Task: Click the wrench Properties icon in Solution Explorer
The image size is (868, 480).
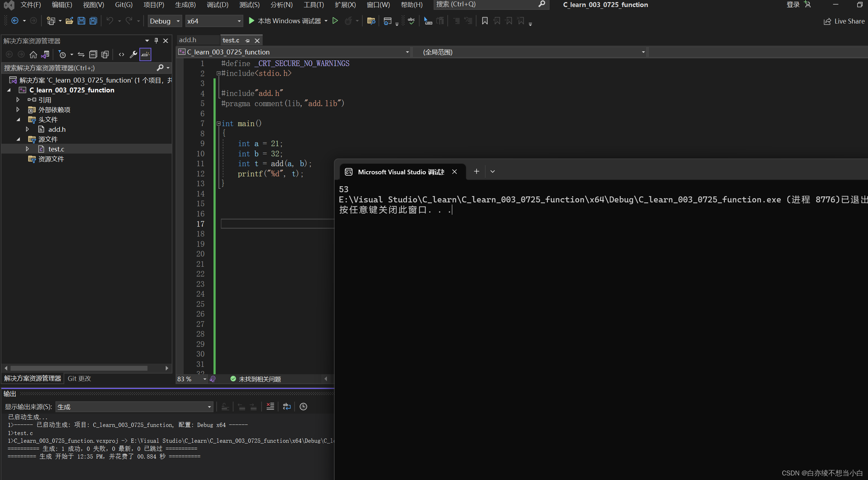Action: click(x=133, y=54)
